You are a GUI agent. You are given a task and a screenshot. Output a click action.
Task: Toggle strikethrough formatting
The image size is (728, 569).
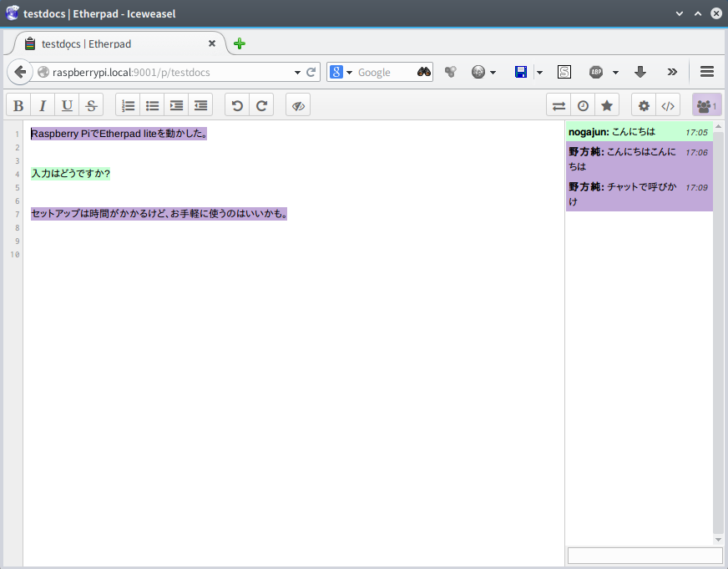(91, 105)
